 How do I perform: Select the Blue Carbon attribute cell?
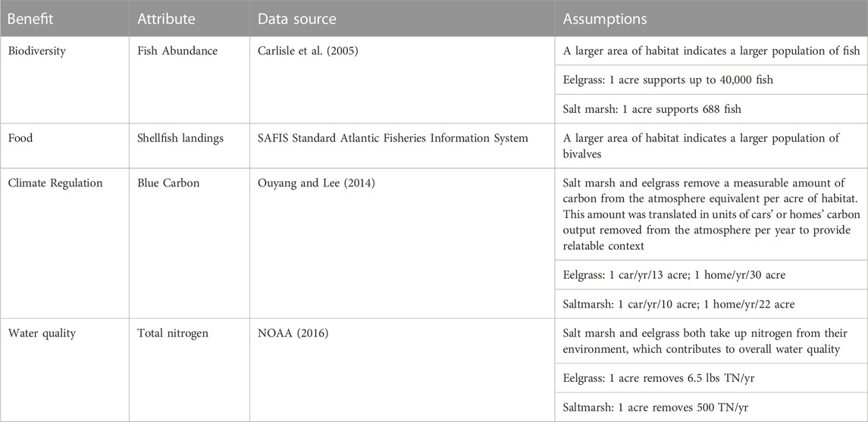click(x=166, y=183)
